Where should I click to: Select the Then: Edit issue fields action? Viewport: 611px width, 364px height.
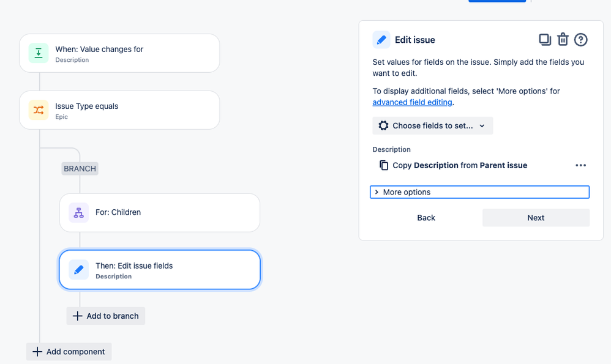tap(160, 270)
